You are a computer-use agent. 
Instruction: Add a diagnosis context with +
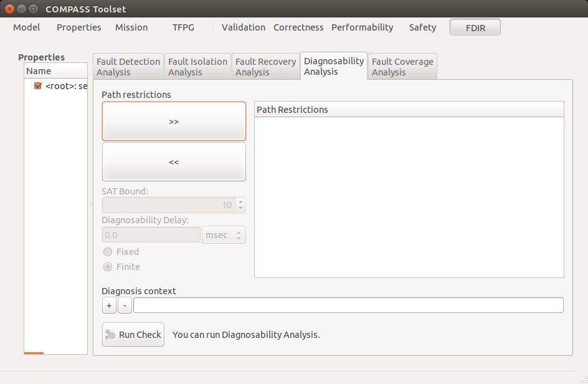(x=109, y=305)
